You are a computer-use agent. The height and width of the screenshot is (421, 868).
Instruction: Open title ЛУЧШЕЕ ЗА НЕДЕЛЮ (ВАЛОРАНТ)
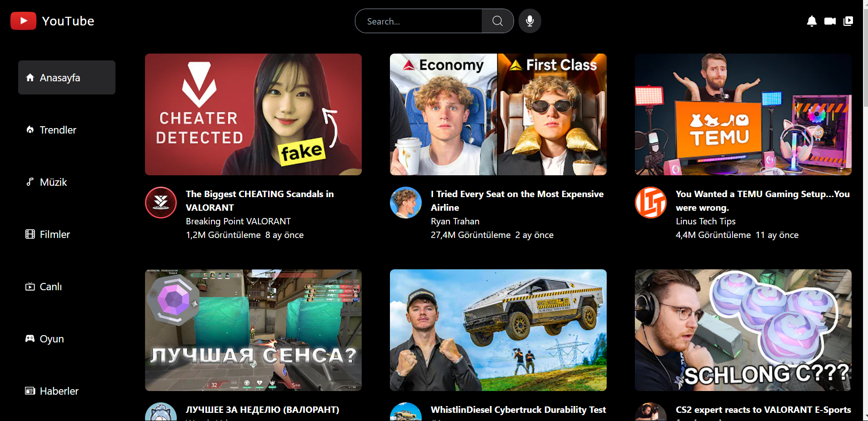pos(262,410)
